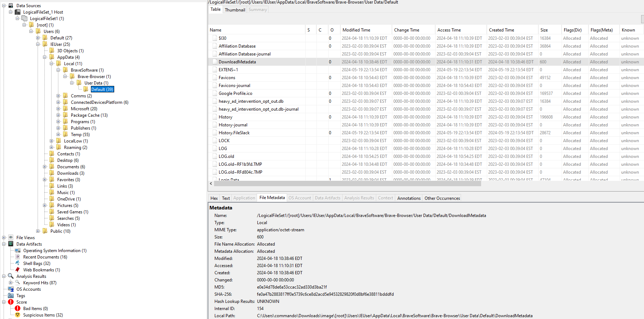The height and width of the screenshot is (319, 644).
Task: Expand the File Views node
Action: point(4,237)
